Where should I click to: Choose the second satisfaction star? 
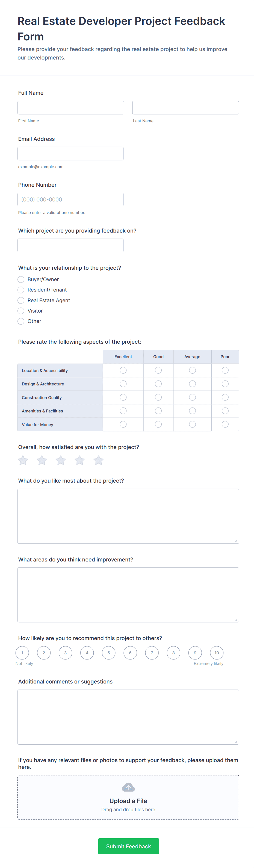42,460
